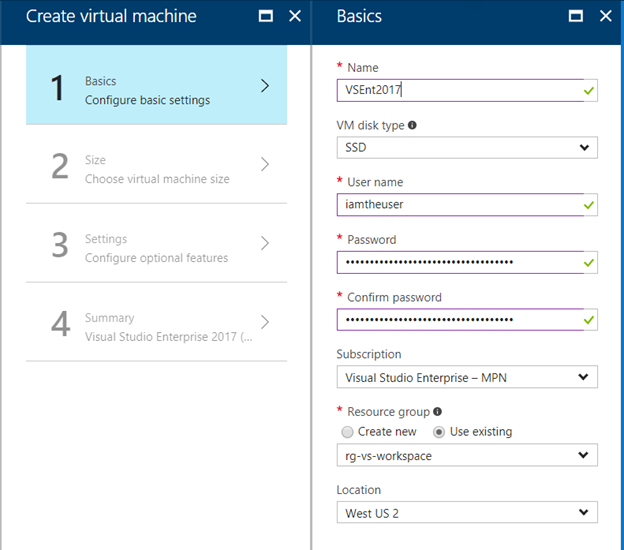Close the Create virtual machine blade
Viewport: 624px width, 550px height.
coord(295,16)
